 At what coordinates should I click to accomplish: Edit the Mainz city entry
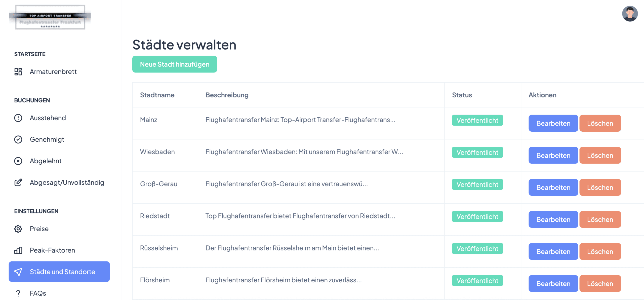tap(553, 123)
